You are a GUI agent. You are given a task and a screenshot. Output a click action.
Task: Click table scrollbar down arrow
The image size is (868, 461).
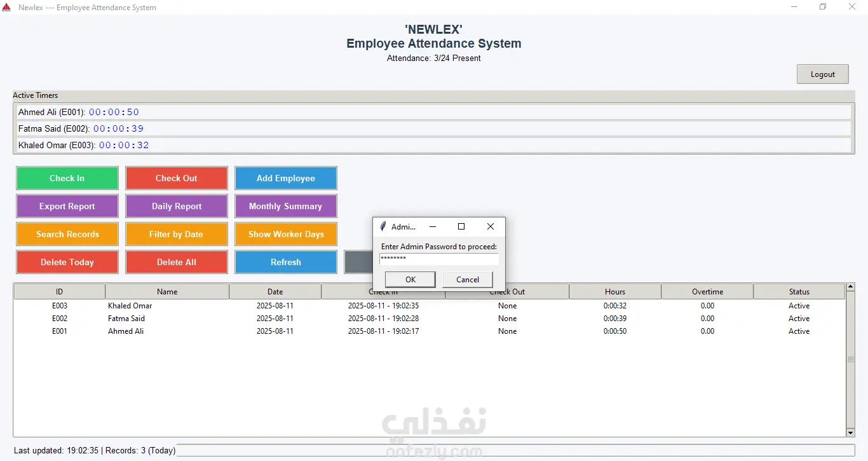(851, 432)
